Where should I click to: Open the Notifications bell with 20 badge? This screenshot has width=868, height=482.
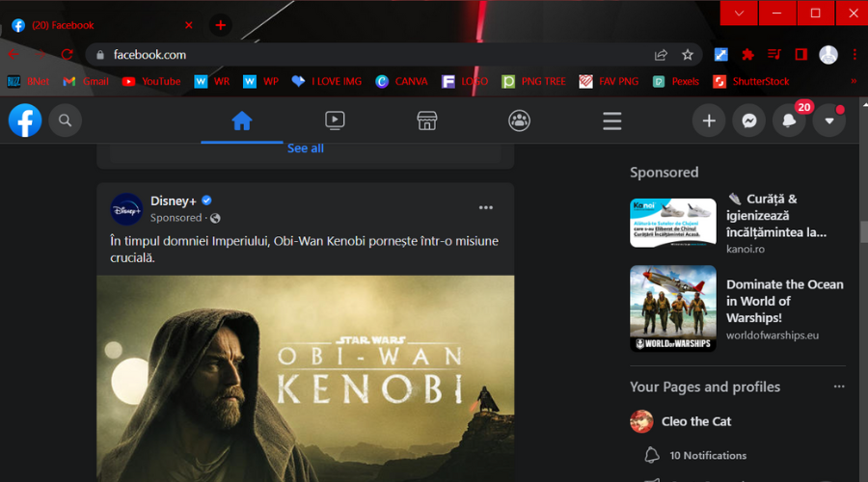789,120
